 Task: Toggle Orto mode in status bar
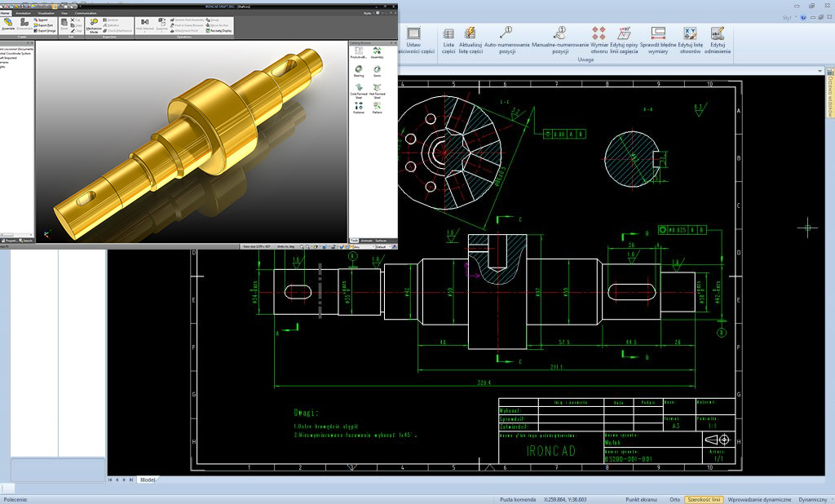click(x=674, y=498)
